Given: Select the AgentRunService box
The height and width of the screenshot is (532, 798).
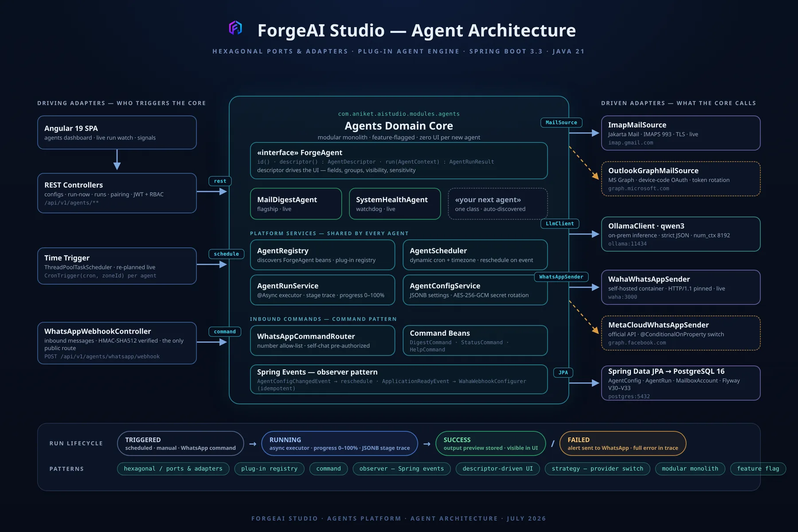Looking at the screenshot, I should [x=323, y=290].
